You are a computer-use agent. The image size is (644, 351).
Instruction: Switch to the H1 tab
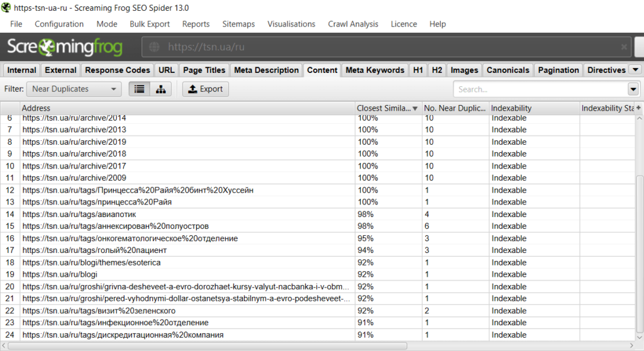(x=418, y=70)
